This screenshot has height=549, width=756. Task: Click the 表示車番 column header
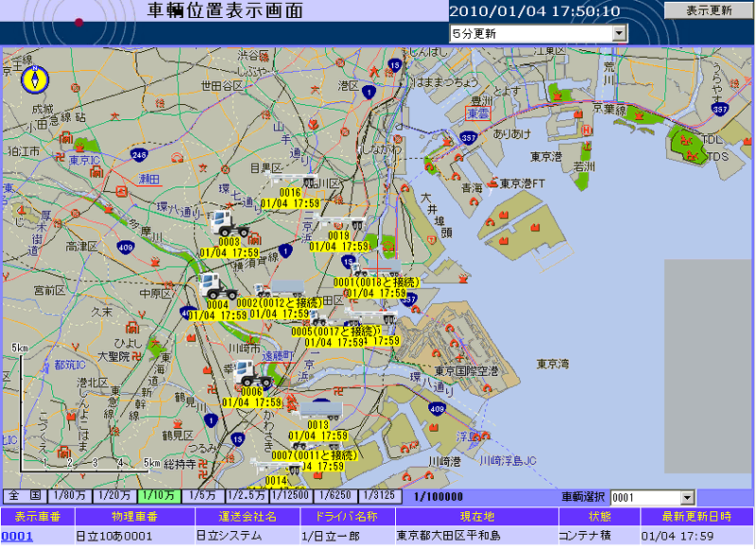pyautogui.click(x=38, y=517)
